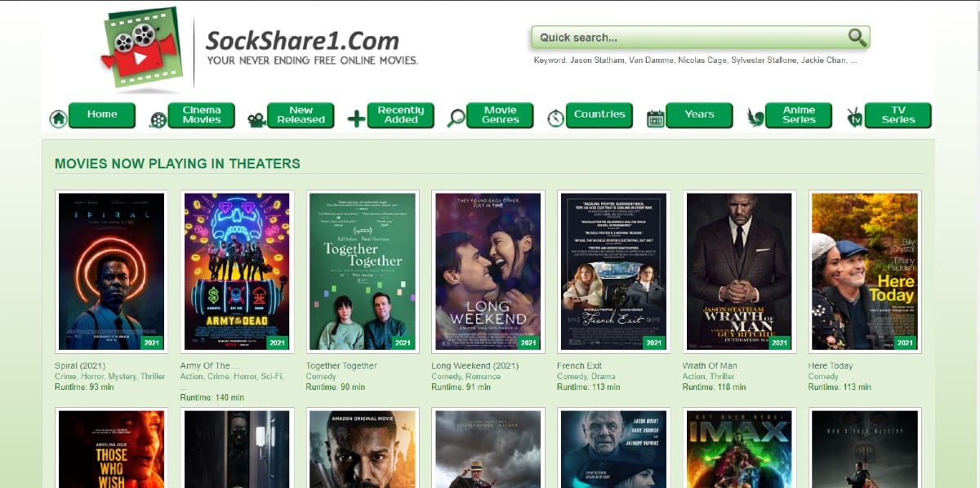Open the French Exit poster
The image size is (980, 488).
click(x=613, y=271)
